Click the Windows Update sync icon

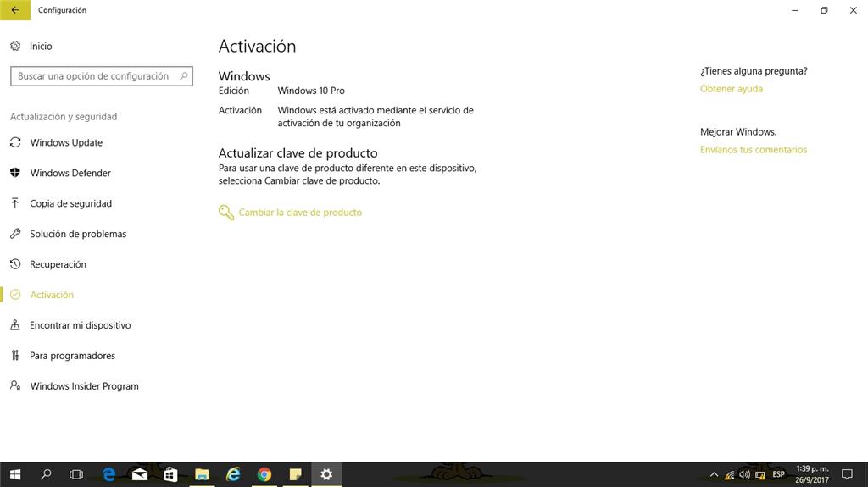click(x=15, y=142)
